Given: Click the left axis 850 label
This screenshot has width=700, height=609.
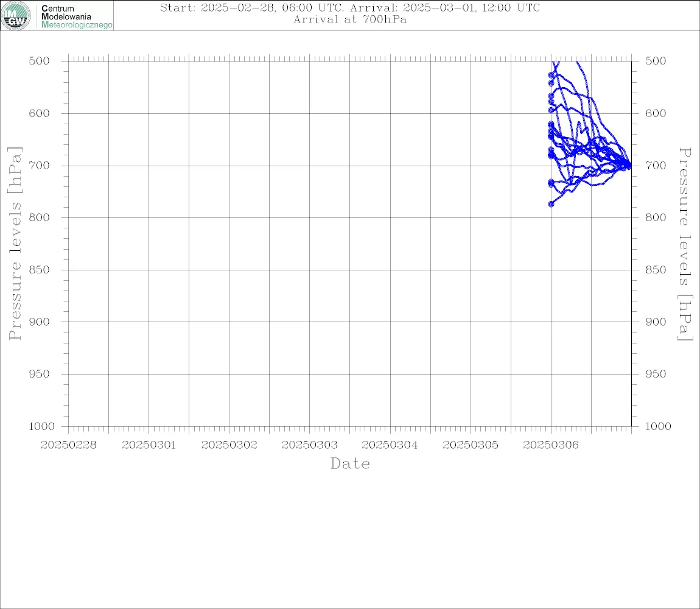Looking at the screenshot, I should point(40,269).
